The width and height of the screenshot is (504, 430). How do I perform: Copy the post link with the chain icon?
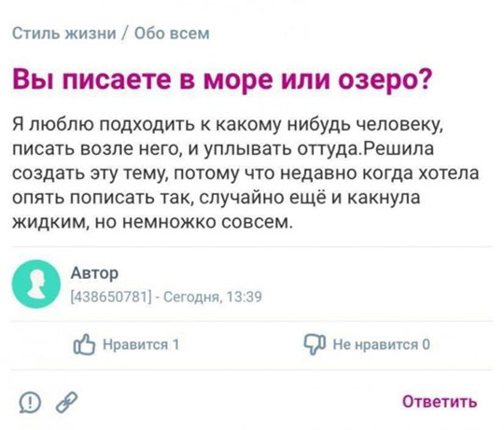(67, 402)
